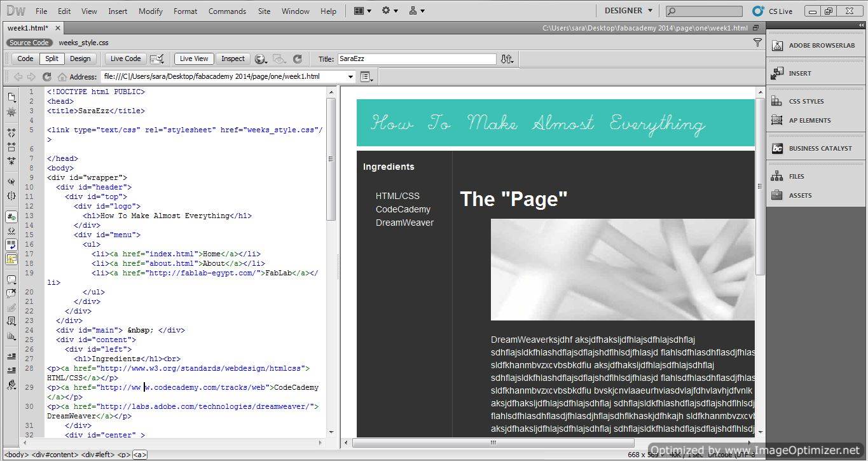Open the Layout dropdown in application bar

[362, 11]
